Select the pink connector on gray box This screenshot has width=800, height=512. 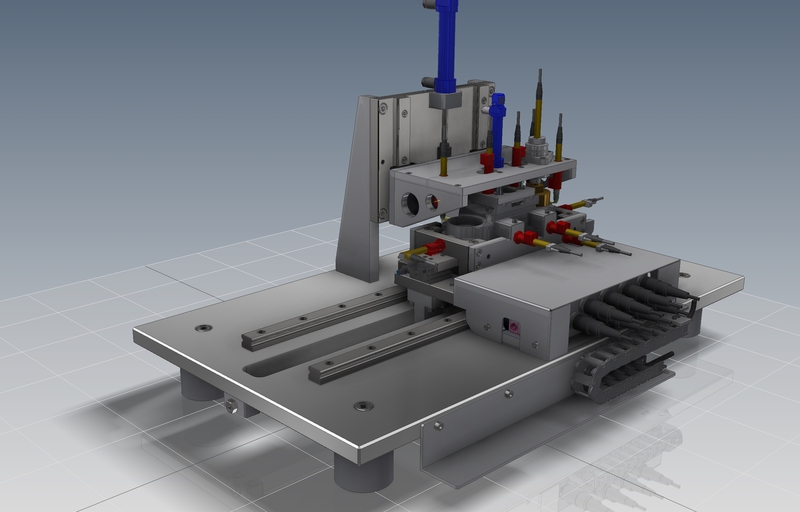(x=515, y=327)
